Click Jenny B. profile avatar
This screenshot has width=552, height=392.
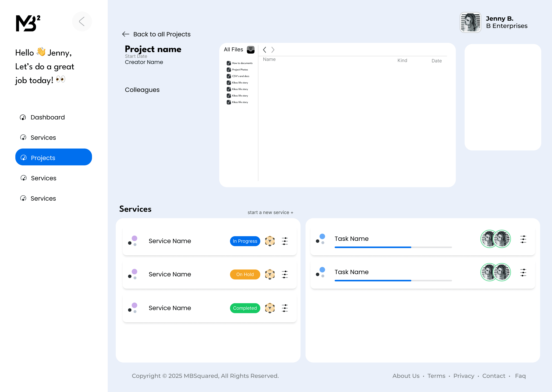click(x=470, y=22)
